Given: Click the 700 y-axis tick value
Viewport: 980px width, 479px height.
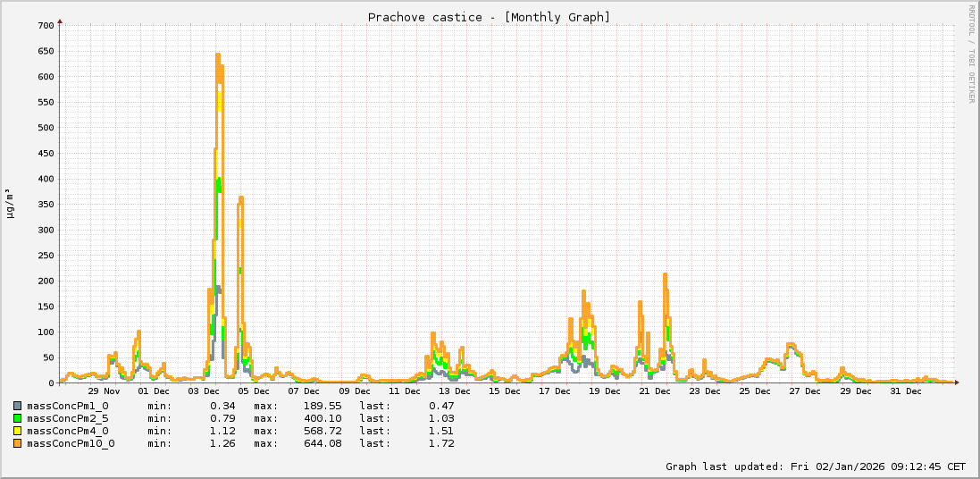Looking at the screenshot, I should click(45, 25).
